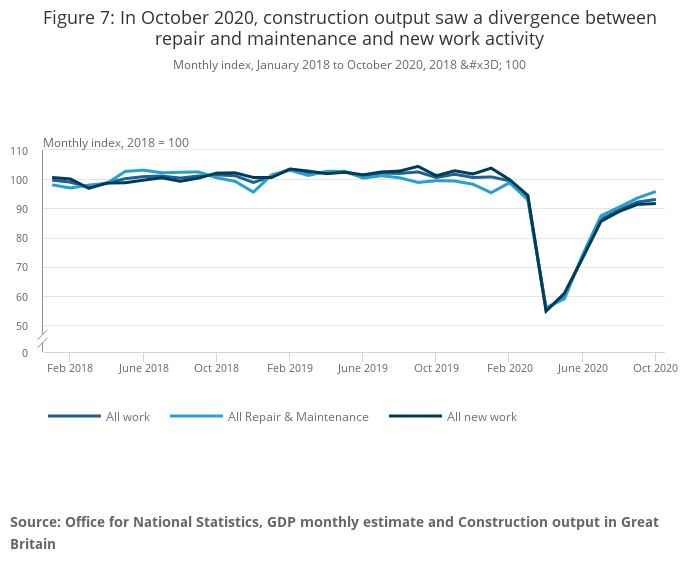Click the 110 y-axis value label

[19, 151]
